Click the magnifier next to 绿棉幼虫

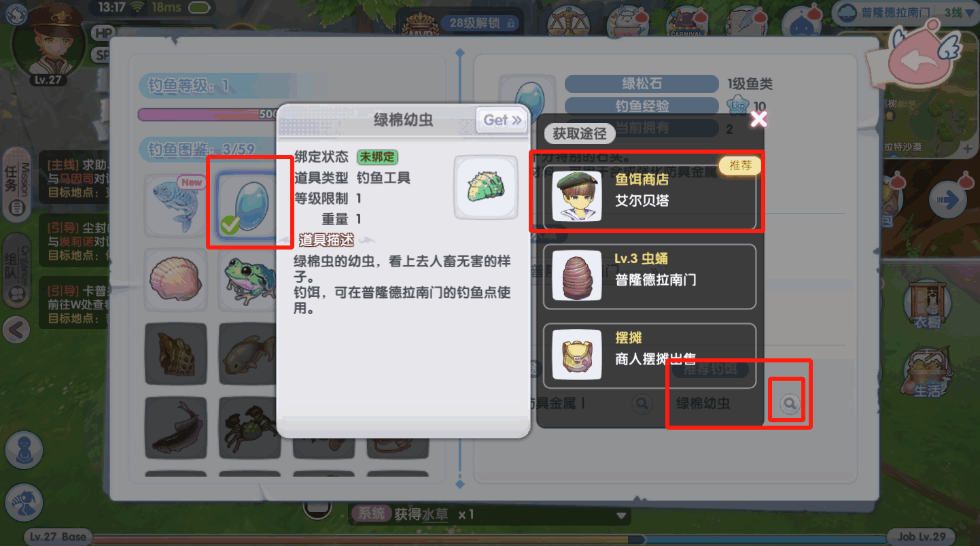(x=789, y=404)
